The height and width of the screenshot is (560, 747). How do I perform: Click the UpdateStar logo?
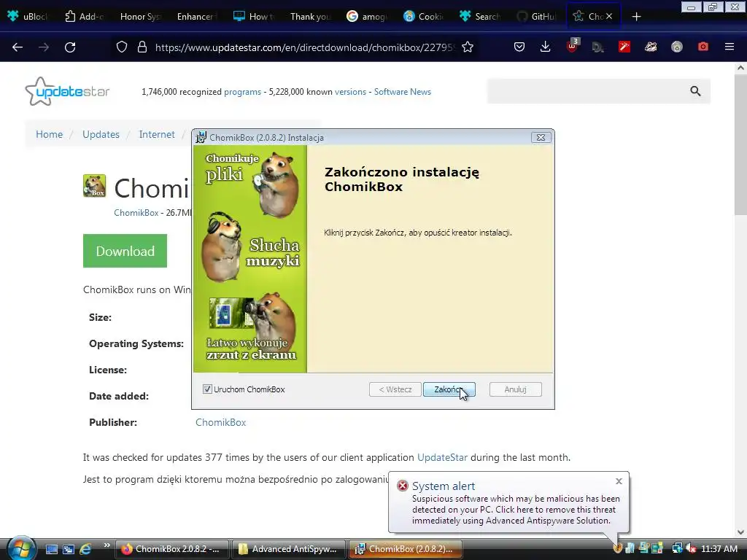(x=67, y=91)
